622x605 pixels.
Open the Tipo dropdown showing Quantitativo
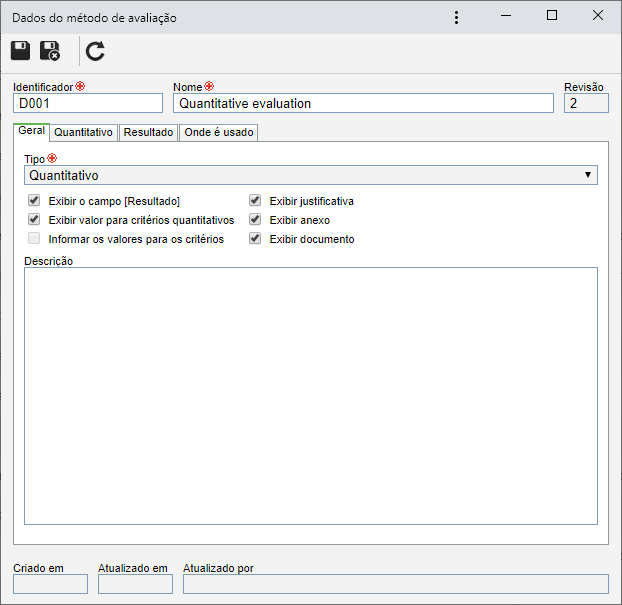[311, 175]
